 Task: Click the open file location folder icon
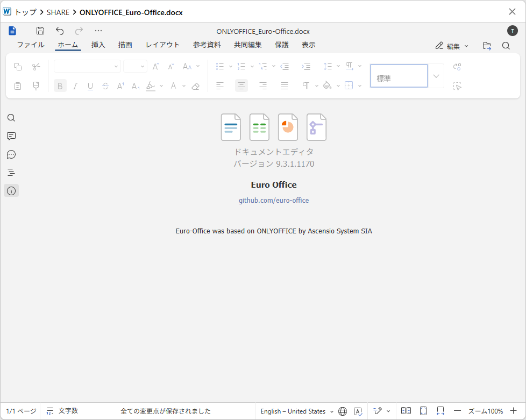487,46
